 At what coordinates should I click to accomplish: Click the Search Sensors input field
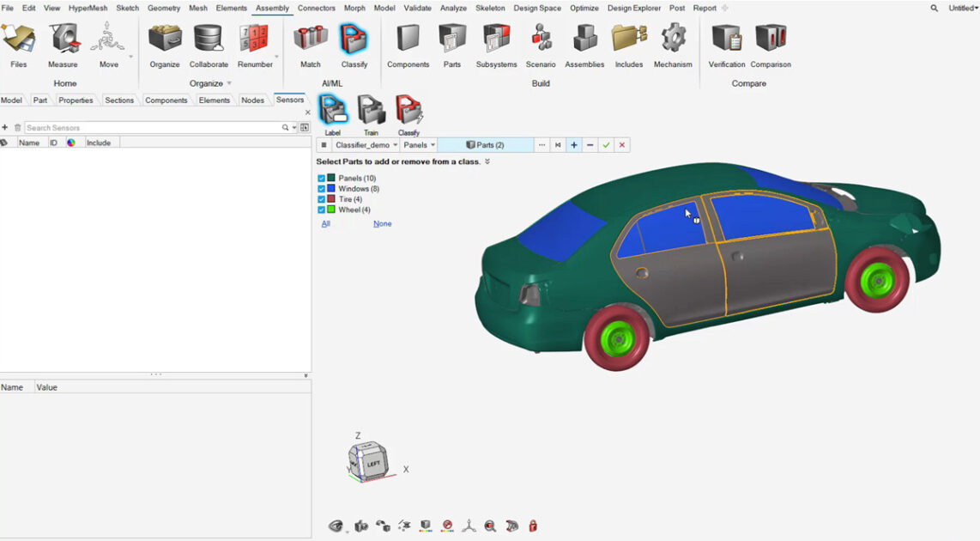(x=154, y=128)
